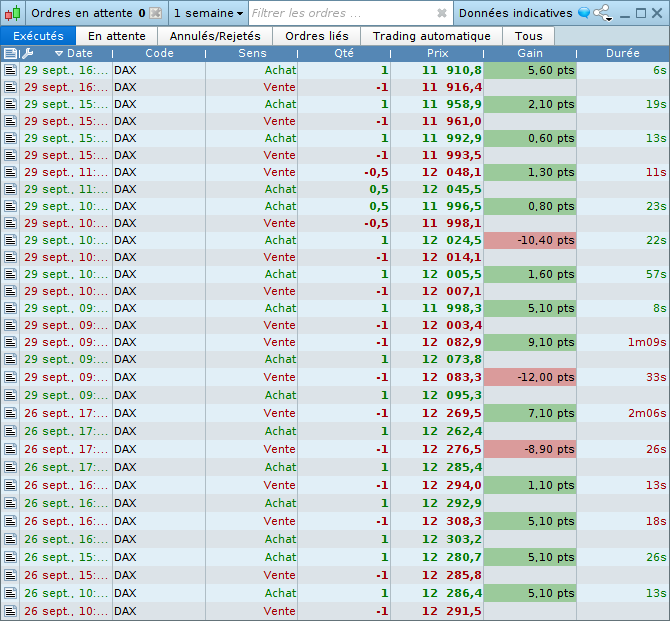Image resolution: width=670 pixels, height=621 pixels.
Task: Sort by the Gain column header
Action: coord(529,53)
